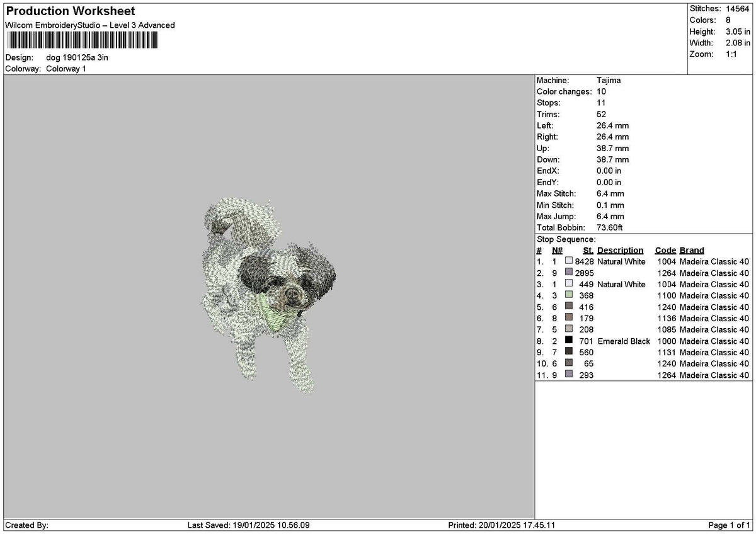Select the Trims value 52
Viewport: 756px width, 534px height.
pyautogui.click(x=602, y=115)
